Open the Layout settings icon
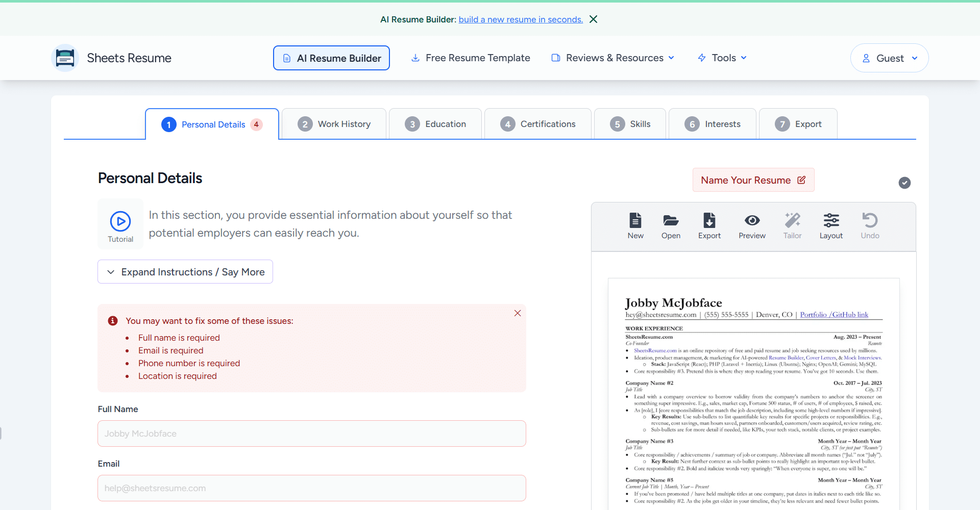 click(x=831, y=221)
